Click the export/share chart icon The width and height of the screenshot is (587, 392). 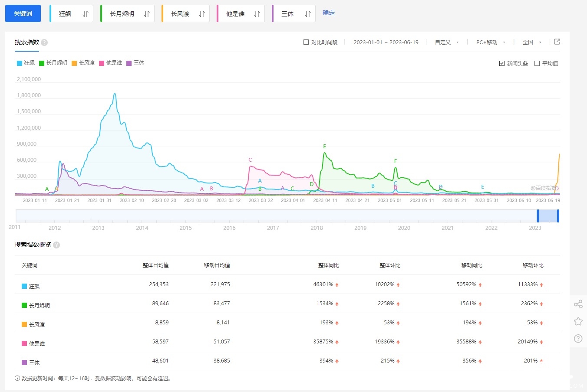tap(557, 42)
